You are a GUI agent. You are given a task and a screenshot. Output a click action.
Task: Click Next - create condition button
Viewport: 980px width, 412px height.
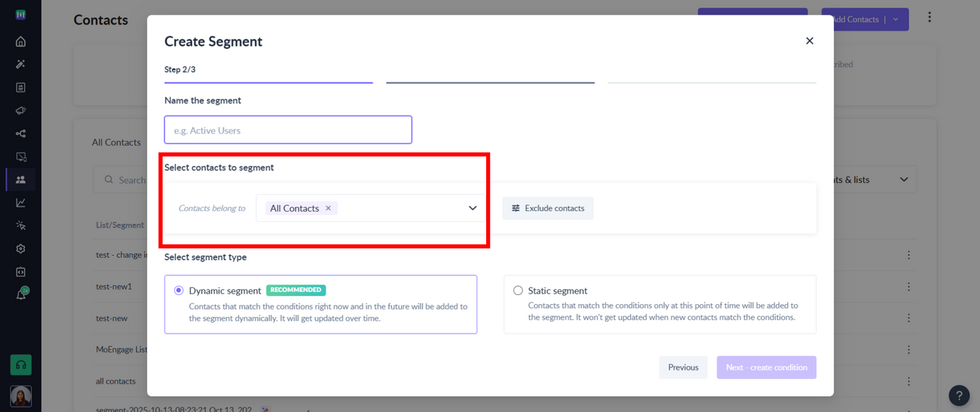(x=767, y=367)
